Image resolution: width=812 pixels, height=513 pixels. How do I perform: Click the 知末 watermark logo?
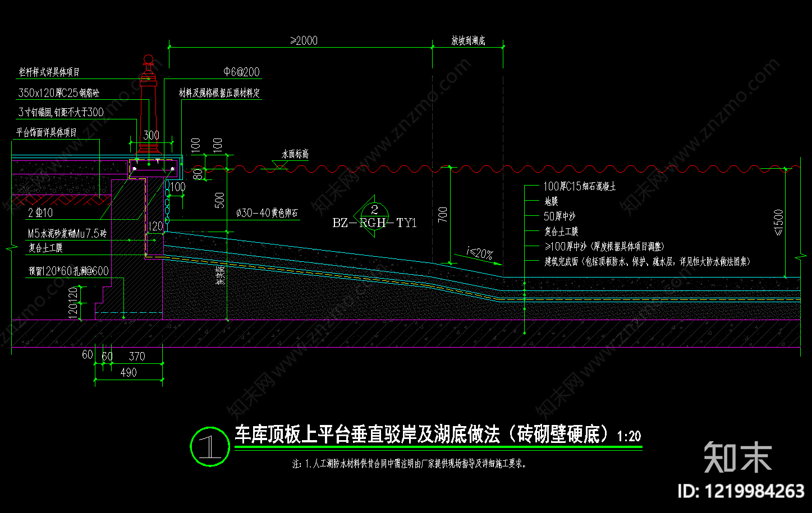pyautogui.click(x=737, y=457)
